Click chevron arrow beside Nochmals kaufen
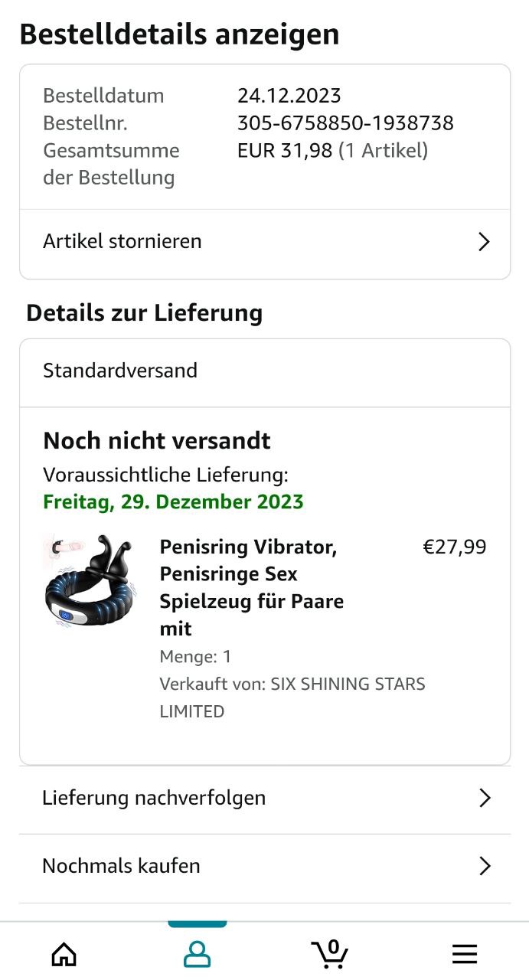529x980 pixels. click(x=484, y=866)
